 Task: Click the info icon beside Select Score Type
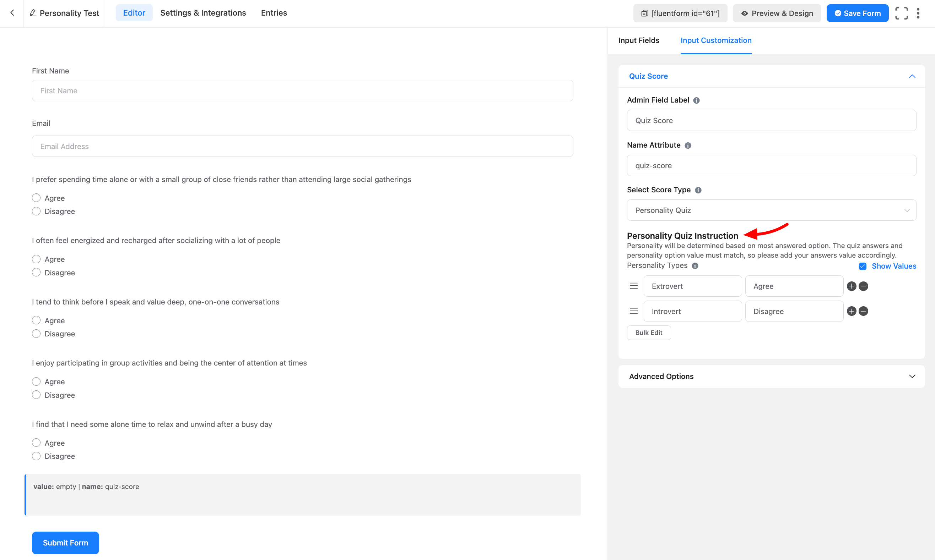698,190
